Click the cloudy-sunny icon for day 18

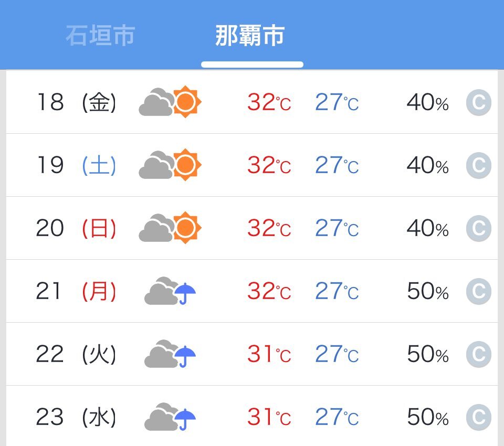[170, 102]
